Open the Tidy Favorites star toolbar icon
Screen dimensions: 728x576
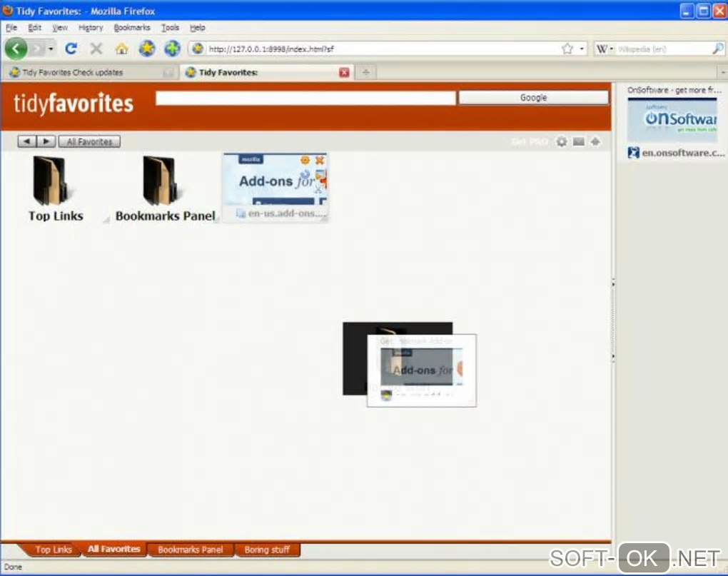pyautogui.click(x=147, y=49)
